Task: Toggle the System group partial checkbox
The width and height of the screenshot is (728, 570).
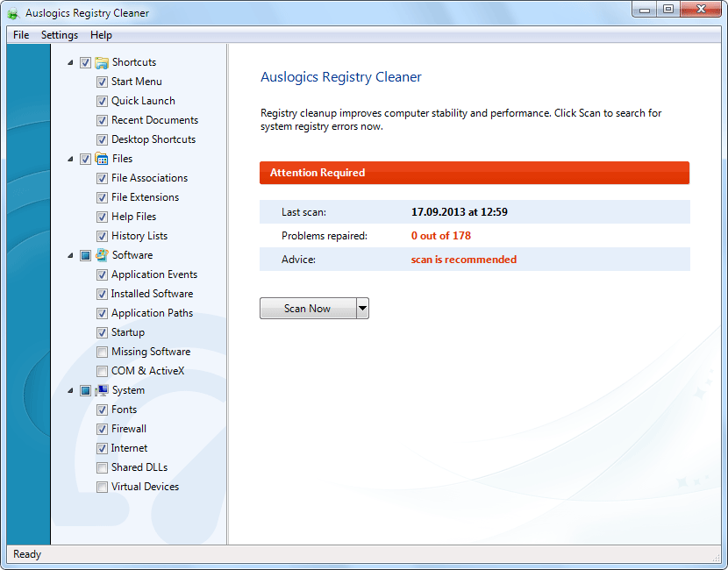Action: click(85, 391)
